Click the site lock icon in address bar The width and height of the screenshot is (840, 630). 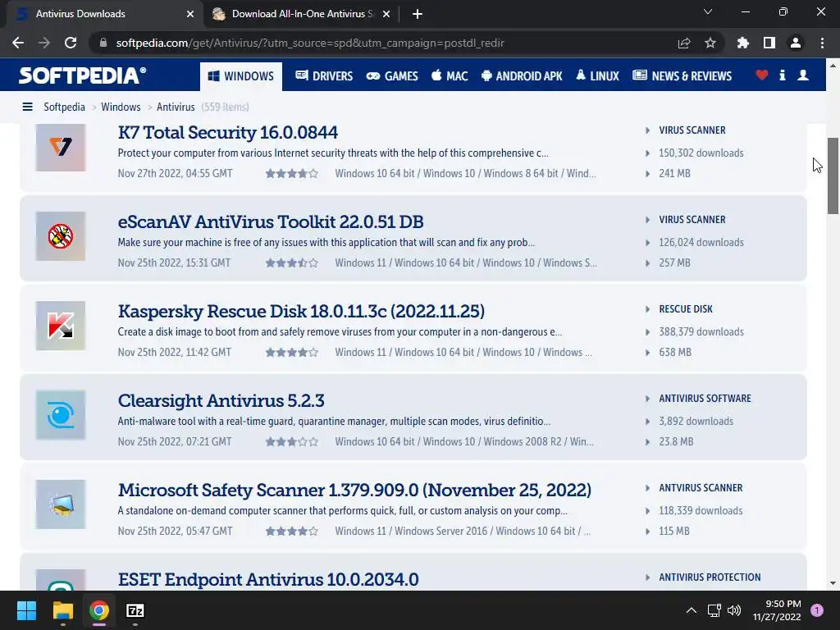103,43
